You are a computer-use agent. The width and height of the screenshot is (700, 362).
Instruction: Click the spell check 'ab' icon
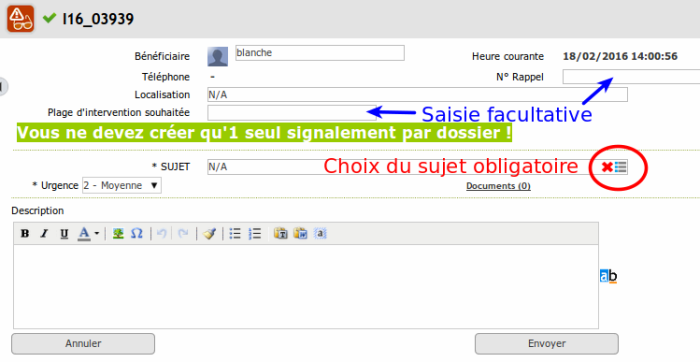[x=608, y=276]
